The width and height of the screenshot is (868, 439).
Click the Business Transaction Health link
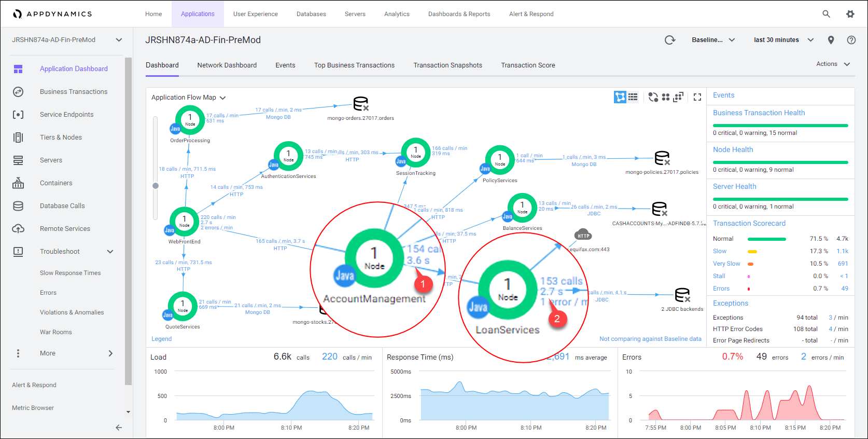click(759, 113)
